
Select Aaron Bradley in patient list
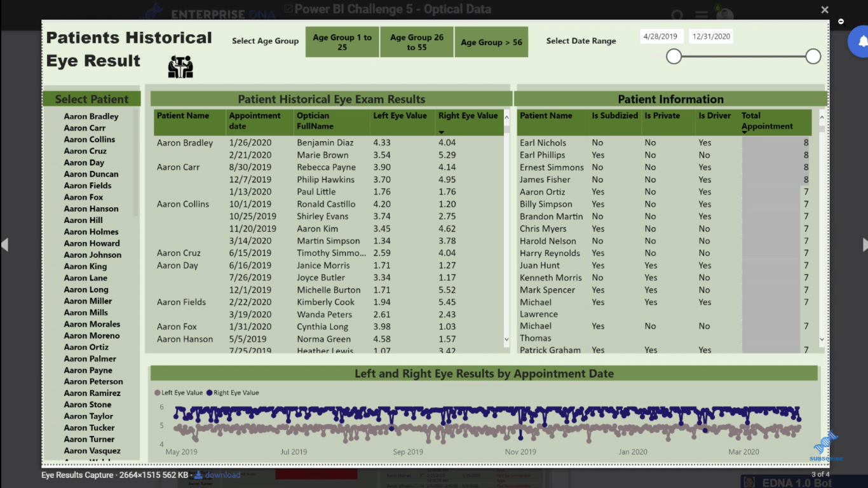91,116
